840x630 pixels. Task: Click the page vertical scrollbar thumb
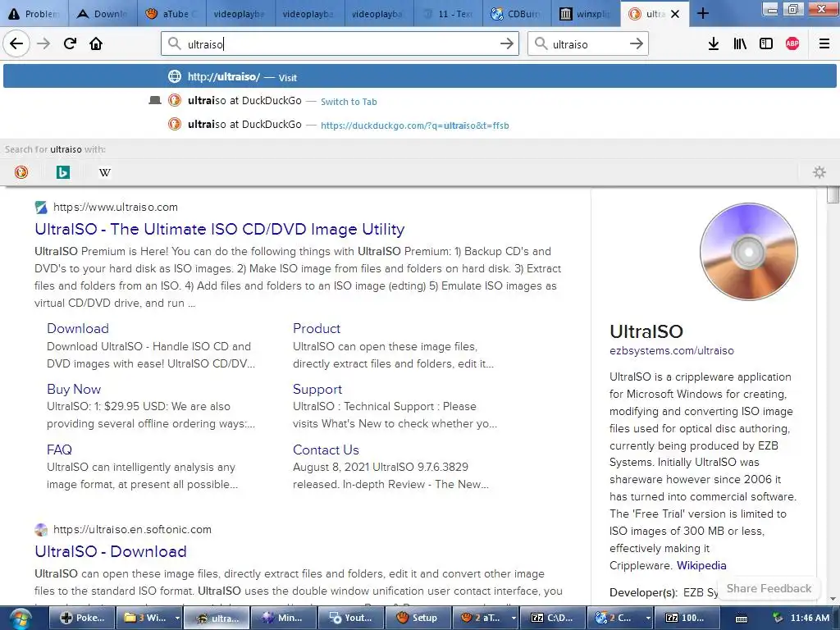833,195
